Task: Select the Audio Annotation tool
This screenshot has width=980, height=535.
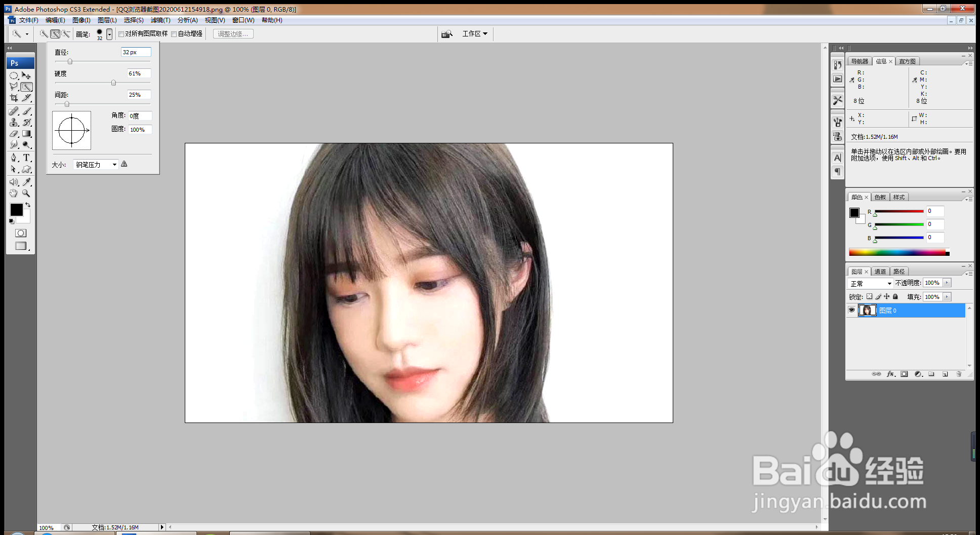Action: (14, 182)
